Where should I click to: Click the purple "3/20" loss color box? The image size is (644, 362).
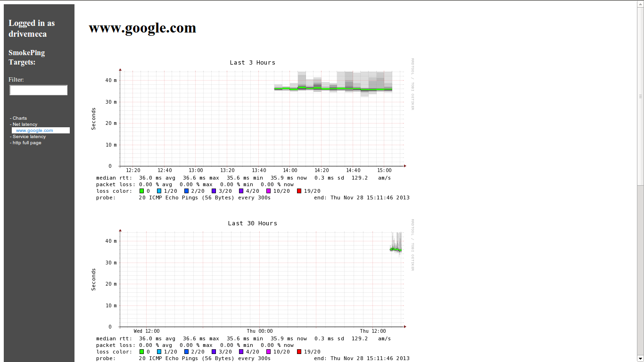pyautogui.click(x=213, y=191)
